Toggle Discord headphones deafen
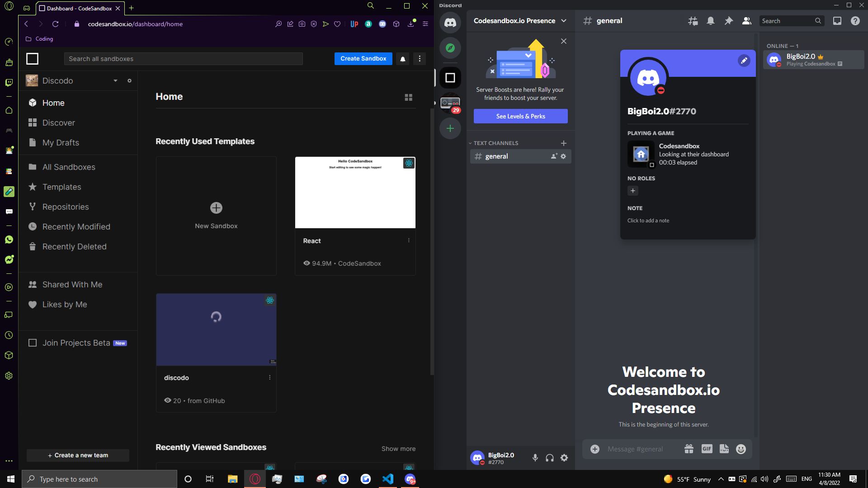 tap(550, 458)
